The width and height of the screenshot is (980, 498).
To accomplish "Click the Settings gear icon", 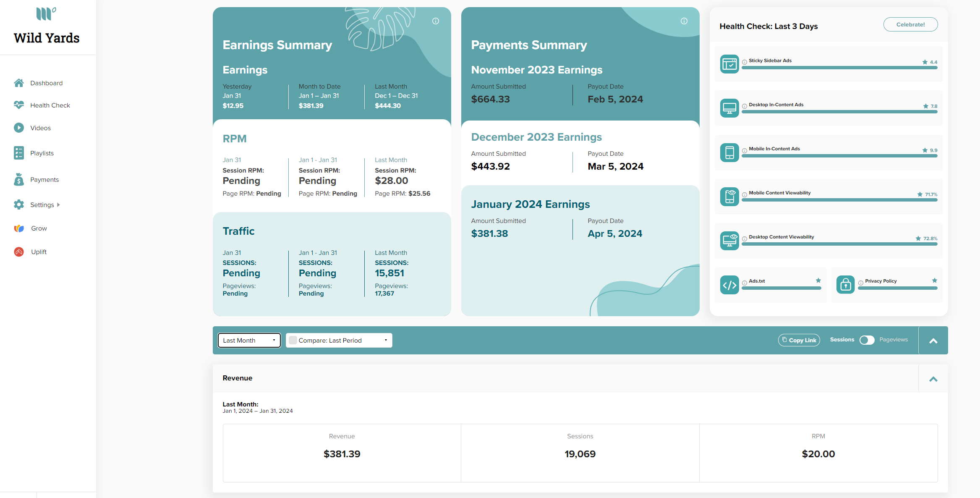I will [19, 204].
